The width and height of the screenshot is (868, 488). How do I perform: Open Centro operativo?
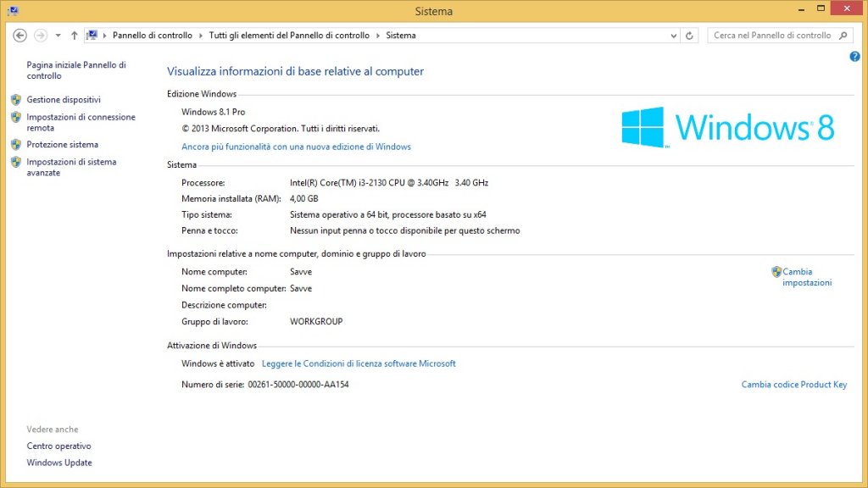click(58, 446)
